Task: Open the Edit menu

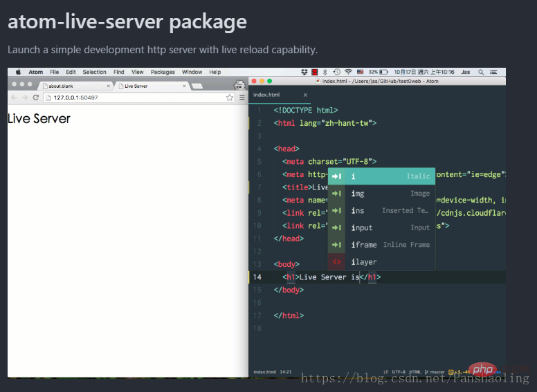Action: 71,72
